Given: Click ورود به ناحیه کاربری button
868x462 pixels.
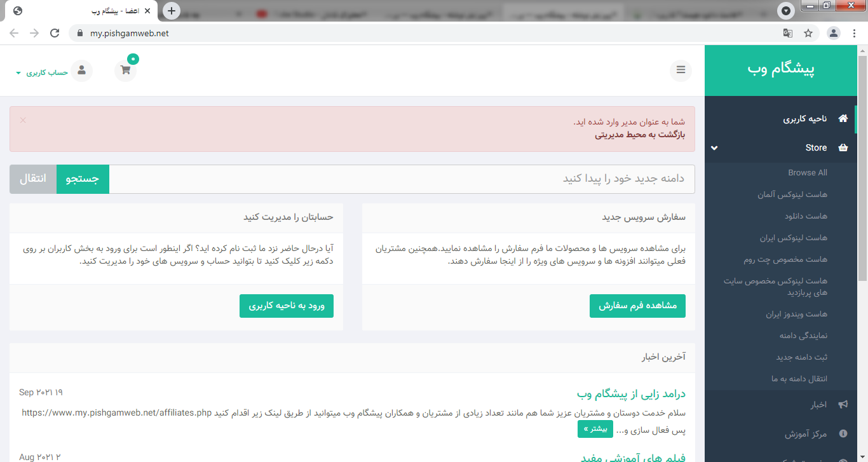Looking at the screenshot, I should (287, 306).
